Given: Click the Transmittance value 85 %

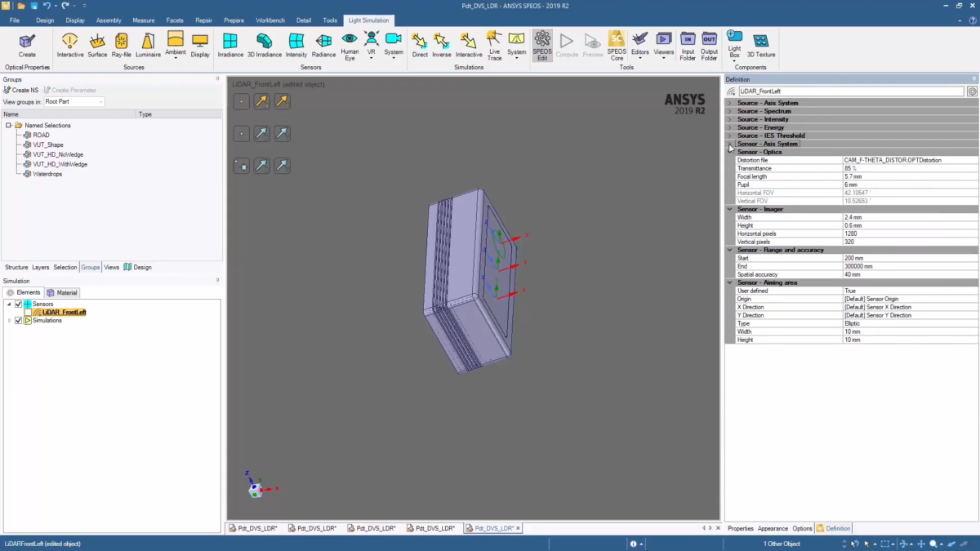Looking at the screenshot, I should click(910, 168).
